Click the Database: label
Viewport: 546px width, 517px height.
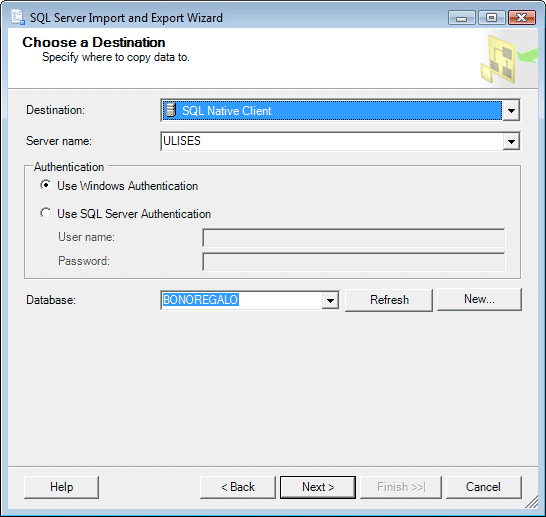pos(51,300)
